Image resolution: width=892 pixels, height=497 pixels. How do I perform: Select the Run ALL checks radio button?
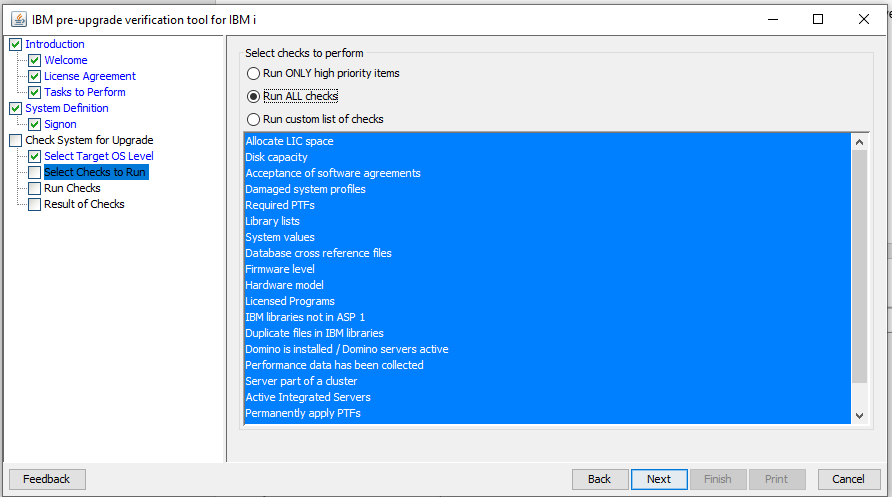(254, 96)
